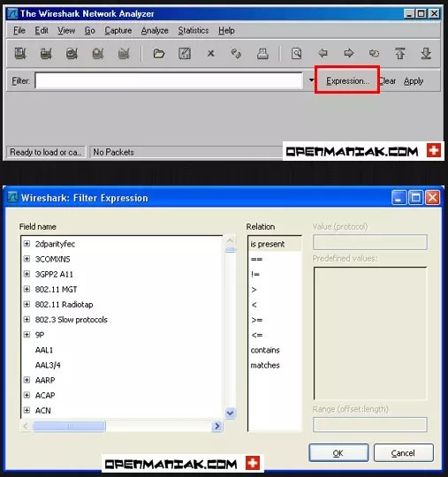The height and width of the screenshot is (477, 448).
Task: Click the horizontal scrollbar right arrow
Action: point(217,426)
